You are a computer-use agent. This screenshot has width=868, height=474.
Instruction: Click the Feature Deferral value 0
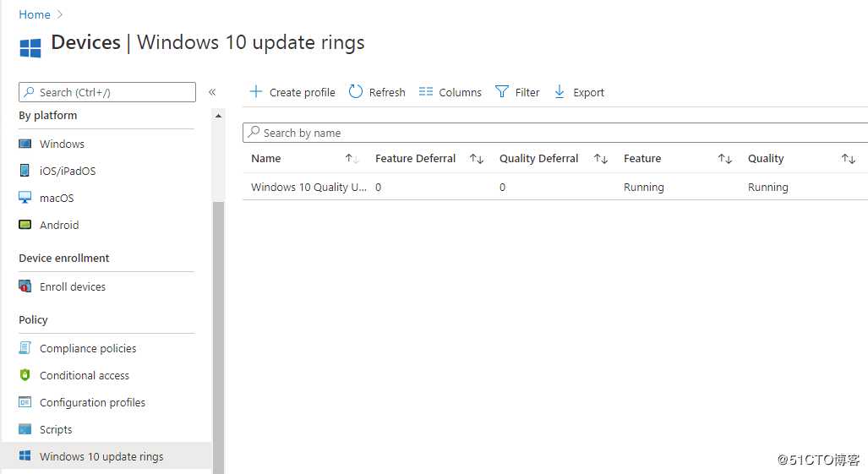pos(378,187)
